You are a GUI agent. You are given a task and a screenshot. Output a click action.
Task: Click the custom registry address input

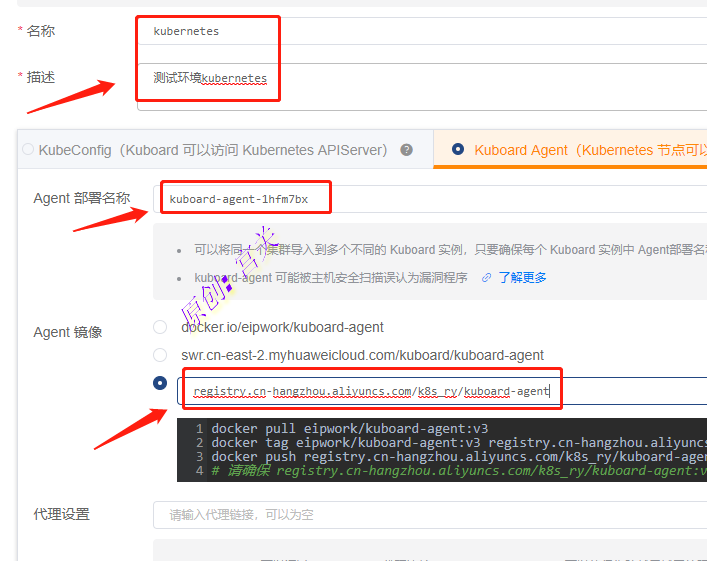(x=440, y=391)
